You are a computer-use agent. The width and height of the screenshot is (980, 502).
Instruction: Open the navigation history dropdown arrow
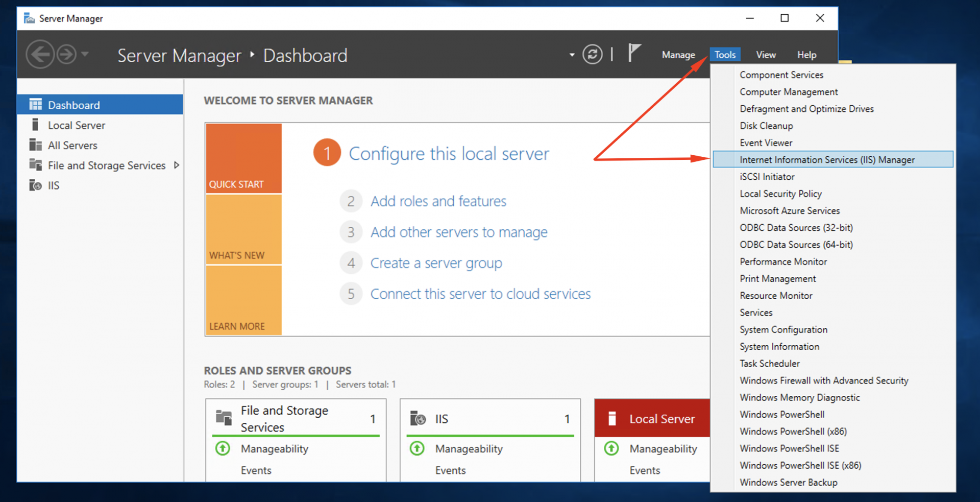point(85,54)
